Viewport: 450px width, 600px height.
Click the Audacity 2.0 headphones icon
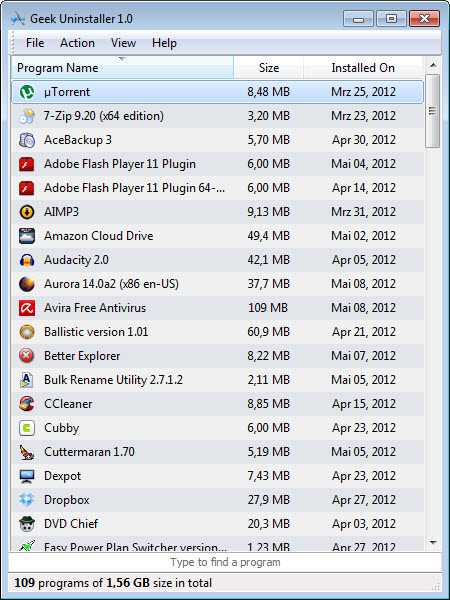pyautogui.click(x=27, y=260)
